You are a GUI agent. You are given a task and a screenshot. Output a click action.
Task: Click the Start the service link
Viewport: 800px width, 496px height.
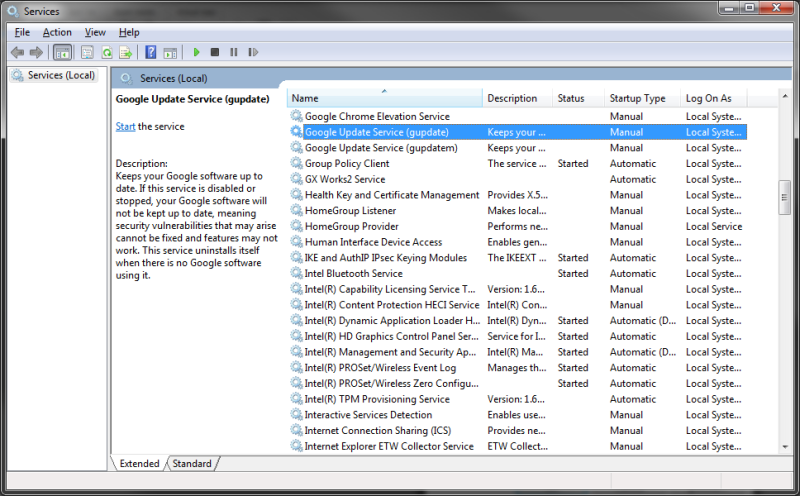coord(126,127)
